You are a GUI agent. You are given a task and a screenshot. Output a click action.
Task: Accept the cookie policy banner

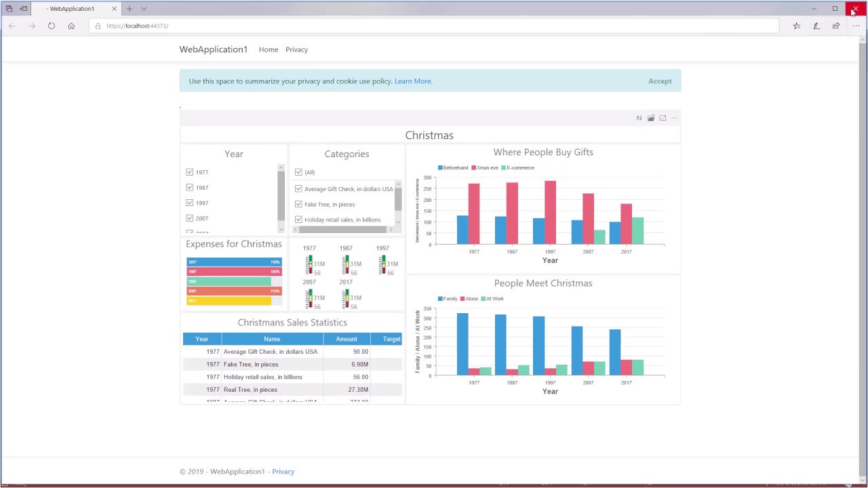coord(659,81)
